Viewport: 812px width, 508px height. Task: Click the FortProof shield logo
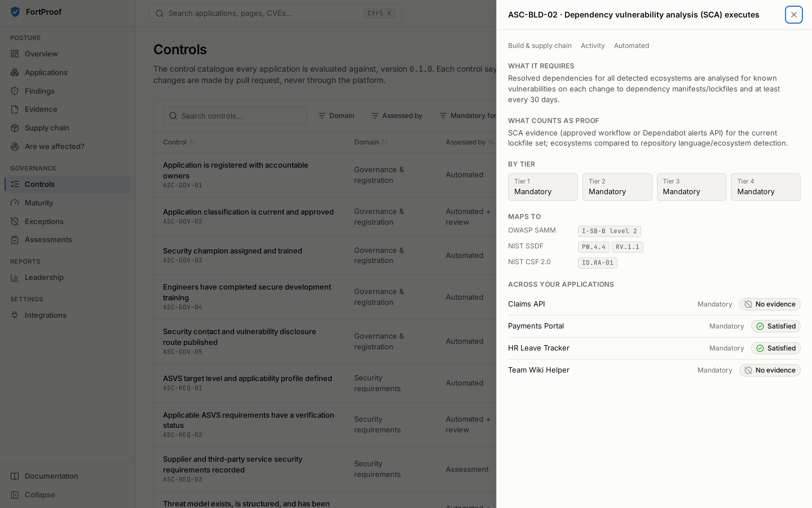[x=15, y=12]
